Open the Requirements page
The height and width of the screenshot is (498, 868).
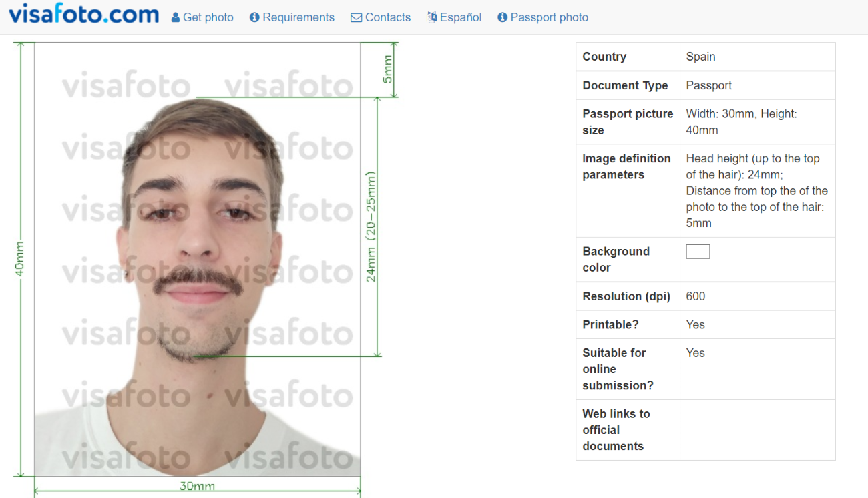point(297,17)
